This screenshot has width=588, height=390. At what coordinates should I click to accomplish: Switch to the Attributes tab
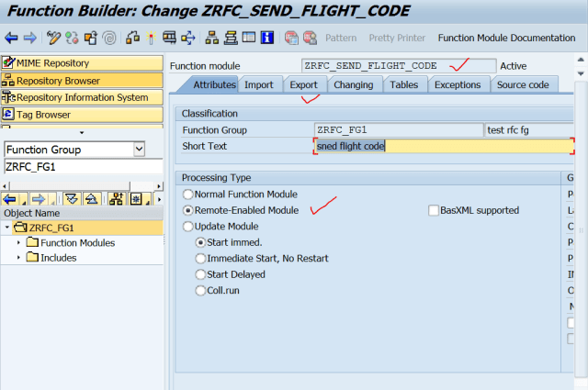point(214,84)
